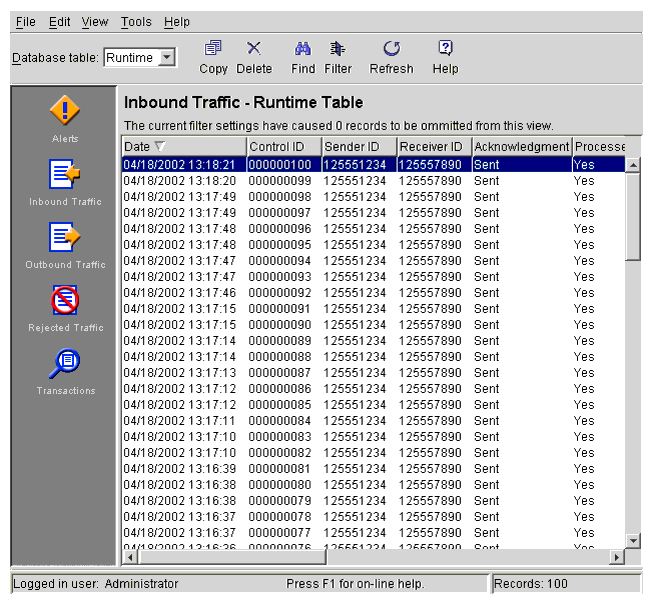Click the Help toolbar icon
Screen dimensions: 653x604
(x=445, y=48)
